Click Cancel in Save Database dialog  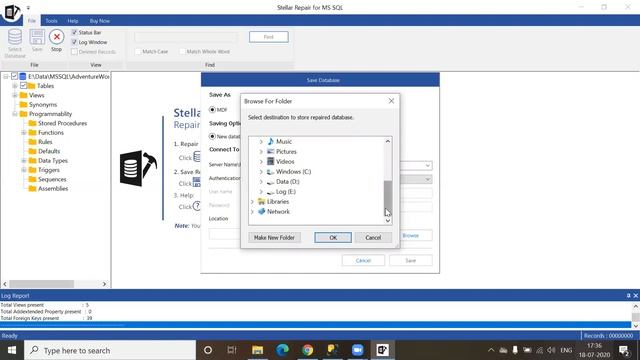pos(363,260)
